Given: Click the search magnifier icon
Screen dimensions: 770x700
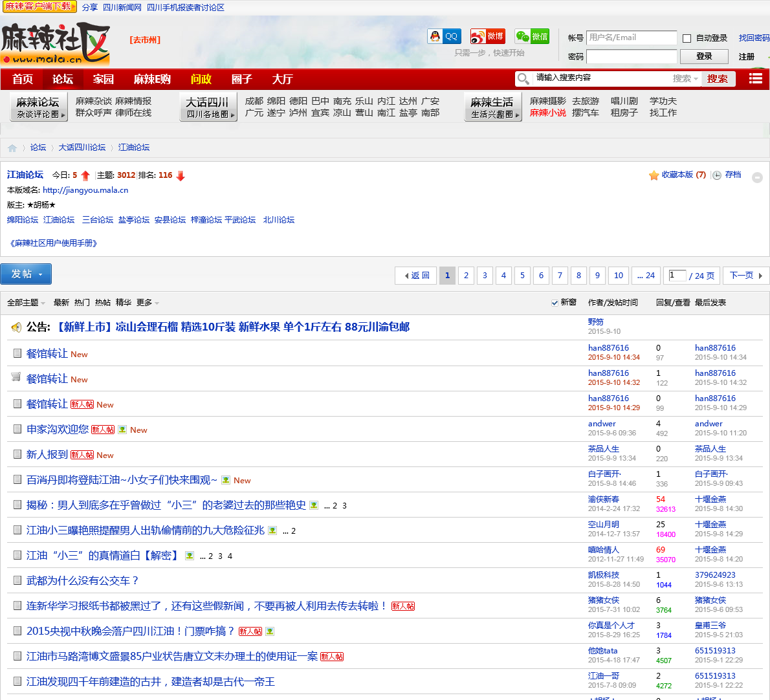Looking at the screenshot, I should (x=523, y=78).
